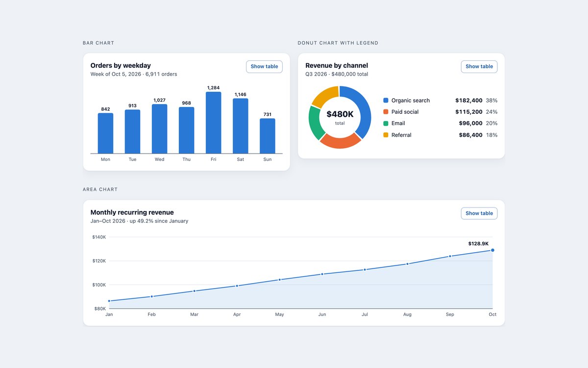Click the Feb data point on area chart

(x=152, y=296)
